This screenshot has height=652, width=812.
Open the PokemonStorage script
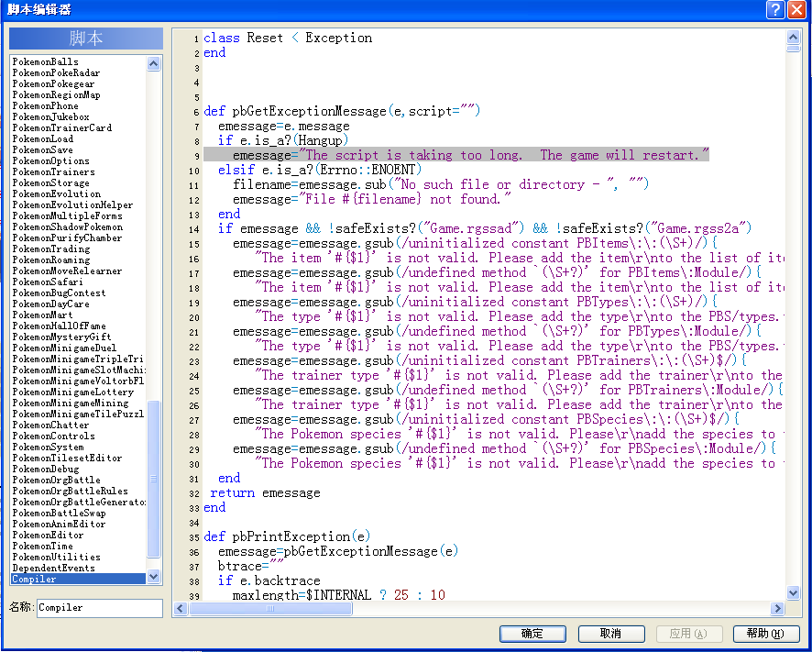pyautogui.click(x=50, y=182)
